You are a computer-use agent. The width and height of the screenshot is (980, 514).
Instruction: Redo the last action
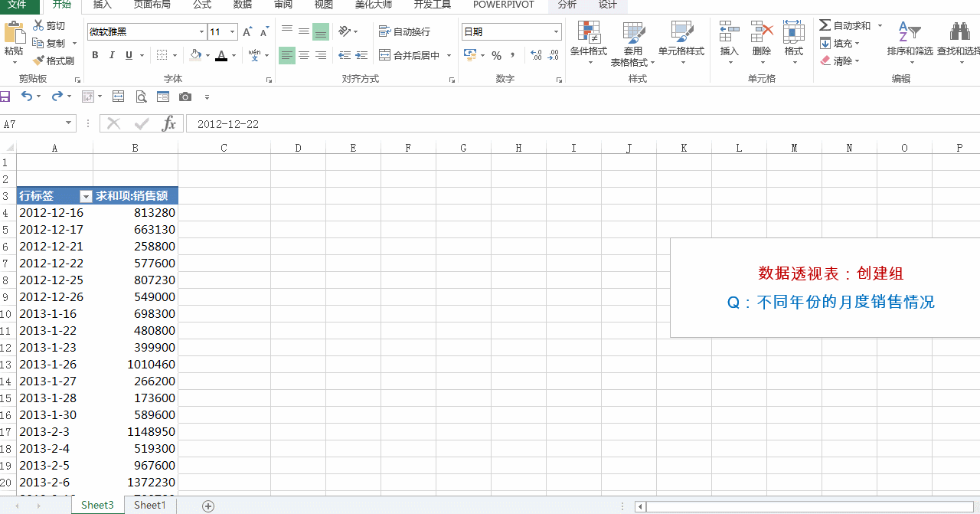click(57, 97)
